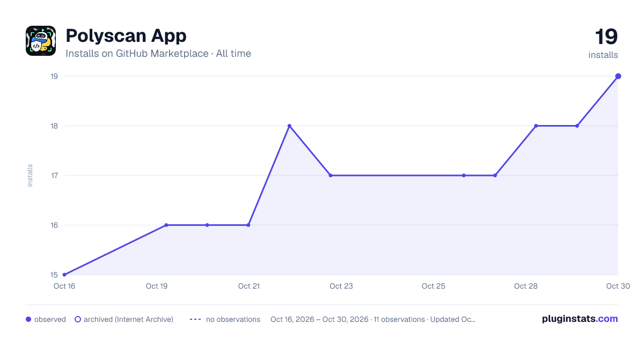The width and height of the screenshot is (644, 338).
Task: Select the large 19 installs total
Action: coord(606,37)
